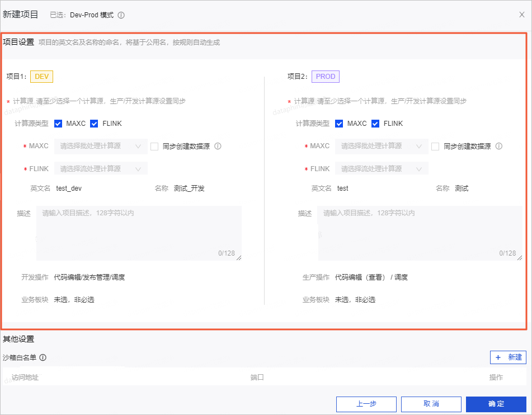The image size is (532, 415).
Task: Click the test_dev English name value
Action: pyautogui.click(x=69, y=188)
